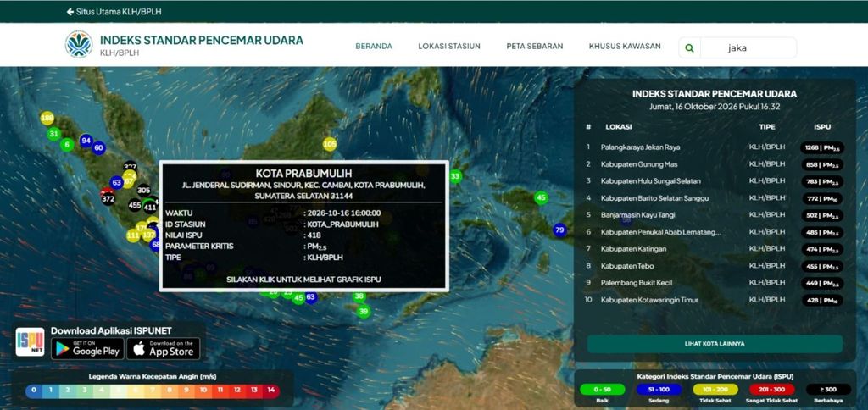868x410 pixels.
Task: Click the 772 | PM10 ISPU badge
Action: click(822, 198)
